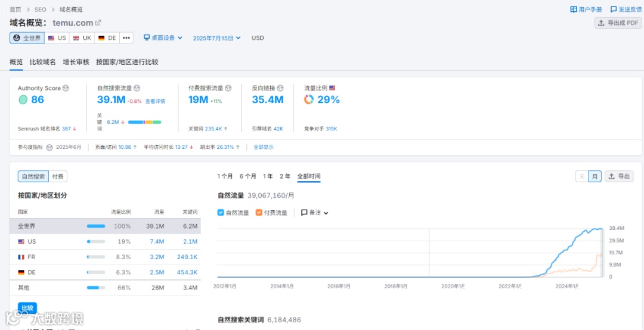
Task: Open the 查看详情 link
Action: click(155, 101)
